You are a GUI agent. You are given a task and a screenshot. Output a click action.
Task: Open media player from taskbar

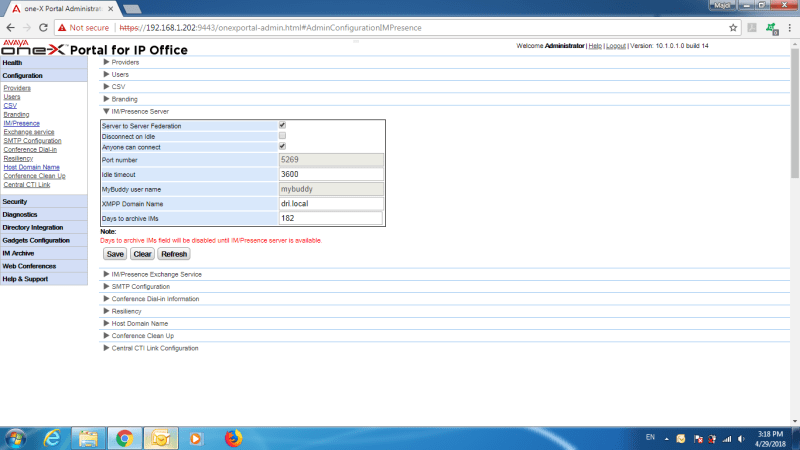pos(195,438)
